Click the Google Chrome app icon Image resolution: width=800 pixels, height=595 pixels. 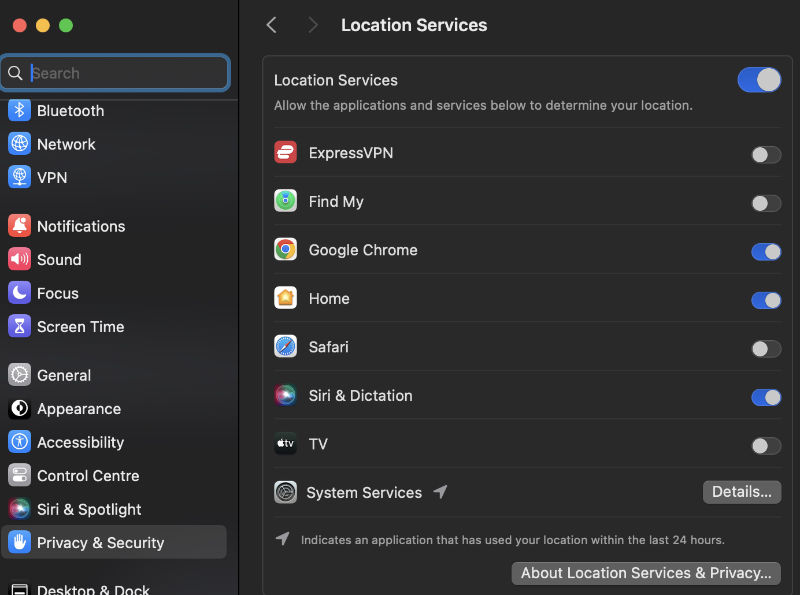click(x=285, y=250)
